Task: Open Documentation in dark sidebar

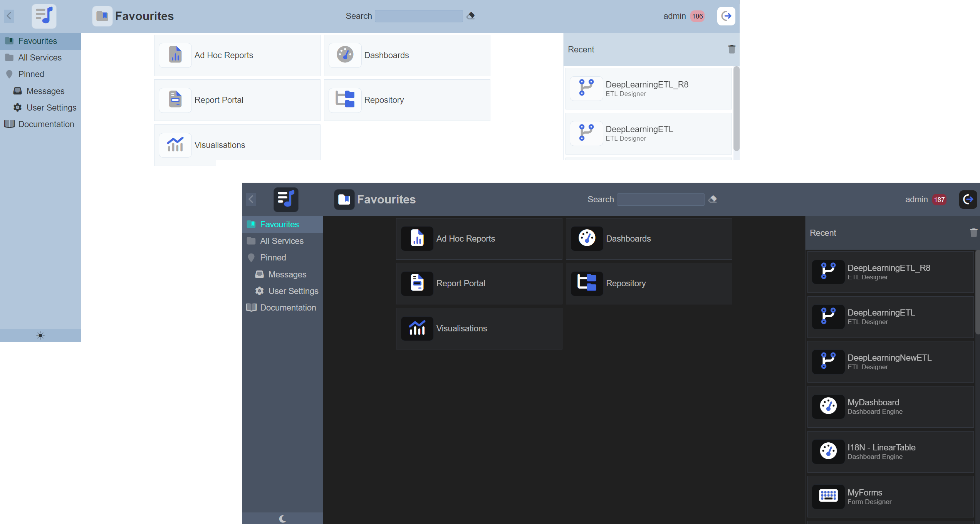Action: 288,308
